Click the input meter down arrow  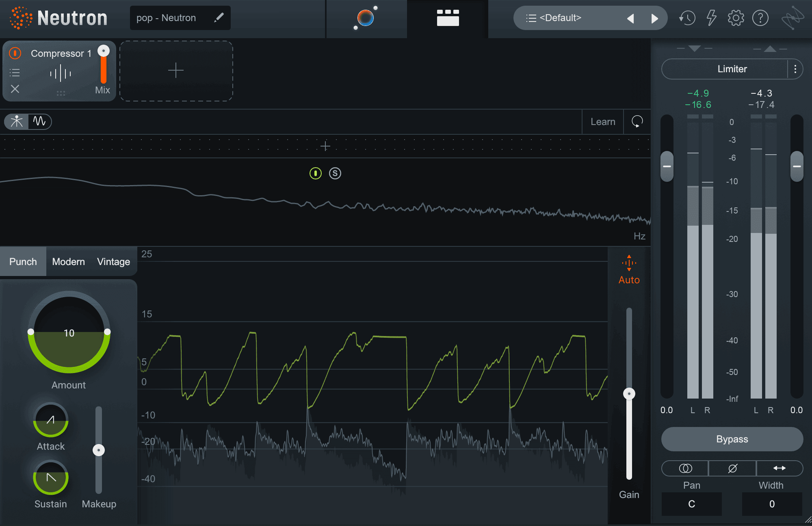[695, 49]
